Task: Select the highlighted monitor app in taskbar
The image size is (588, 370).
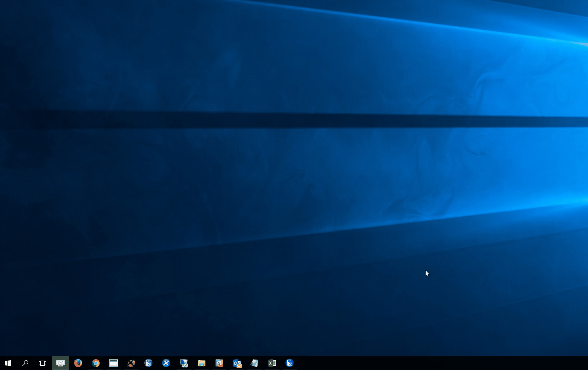Action: 60,363
